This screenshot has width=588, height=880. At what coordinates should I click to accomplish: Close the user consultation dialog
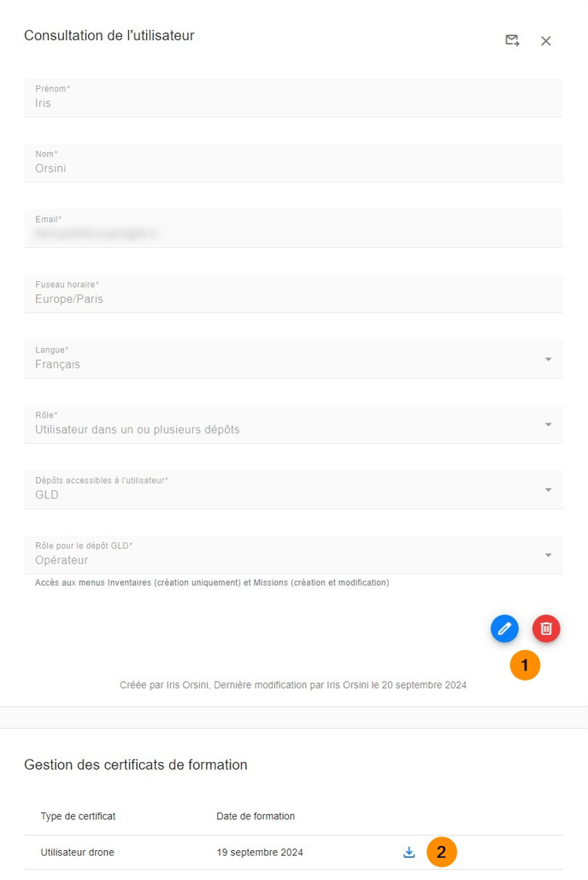546,41
